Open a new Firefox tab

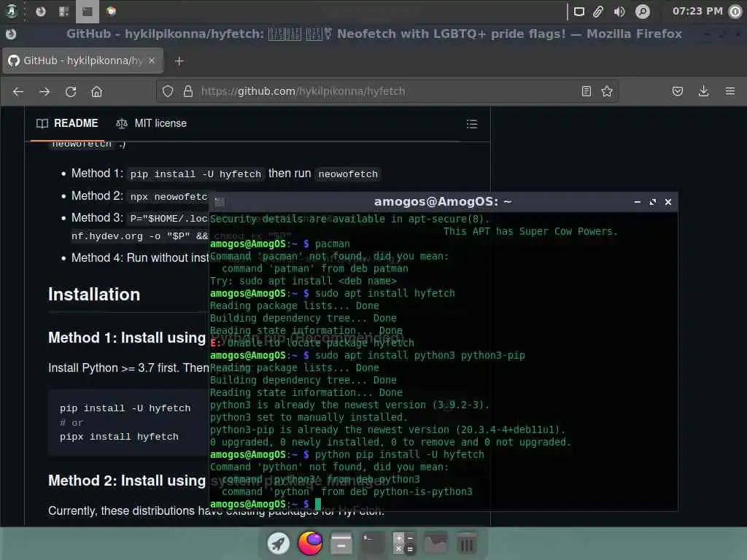179,61
